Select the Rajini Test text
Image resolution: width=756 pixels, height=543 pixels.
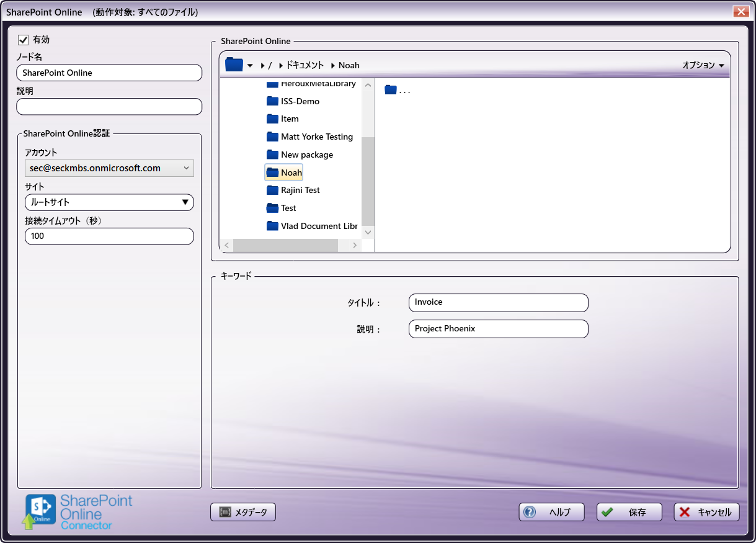[x=300, y=190]
